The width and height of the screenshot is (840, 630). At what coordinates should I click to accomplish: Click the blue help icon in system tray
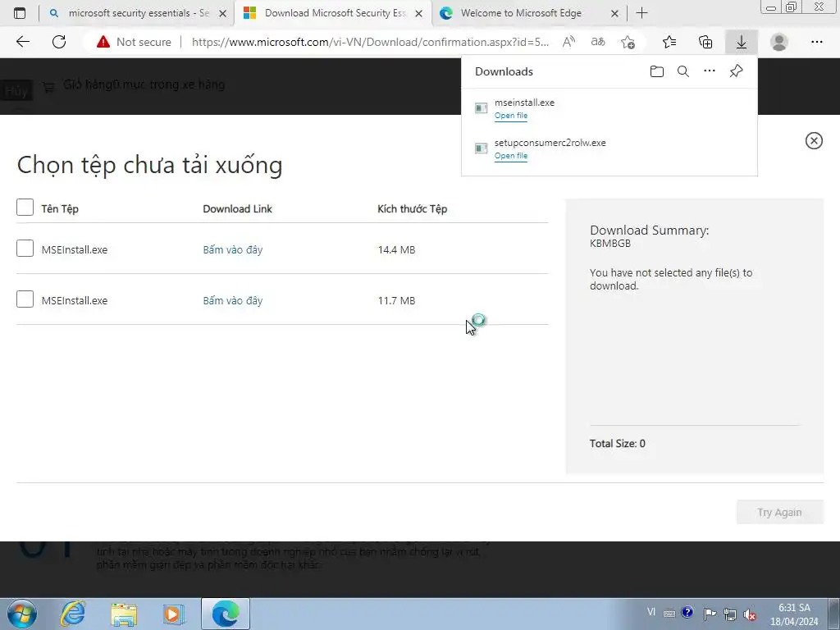click(x=687, y=612)
